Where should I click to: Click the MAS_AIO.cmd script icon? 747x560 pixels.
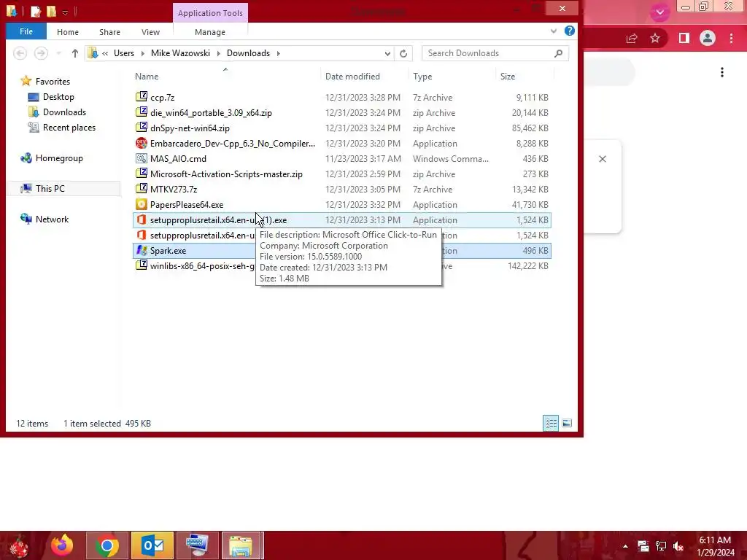142,158
